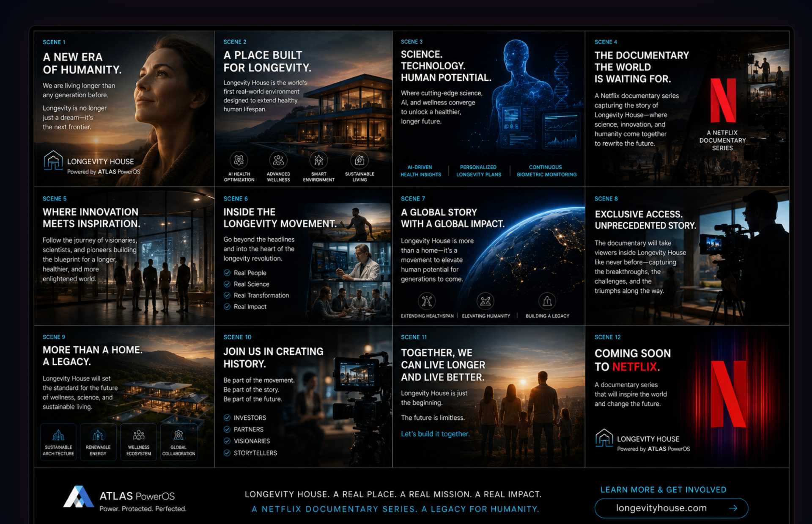Click the Netflix N logo in Scene 4
This screenshot has height=524, width=812.
(723, 100)
